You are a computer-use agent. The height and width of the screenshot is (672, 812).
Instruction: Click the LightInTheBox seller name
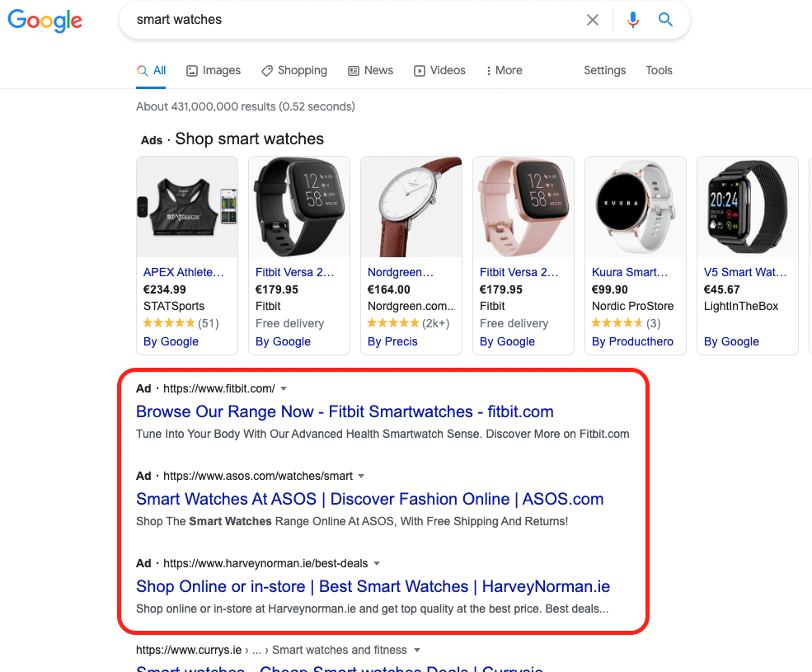point(740,306)
